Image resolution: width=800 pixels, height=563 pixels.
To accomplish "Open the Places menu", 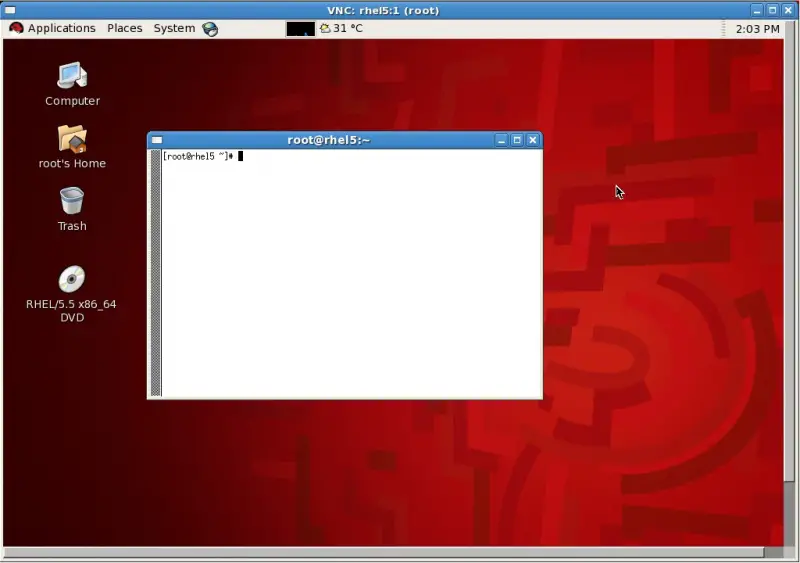I will click(x=125, y=29).
